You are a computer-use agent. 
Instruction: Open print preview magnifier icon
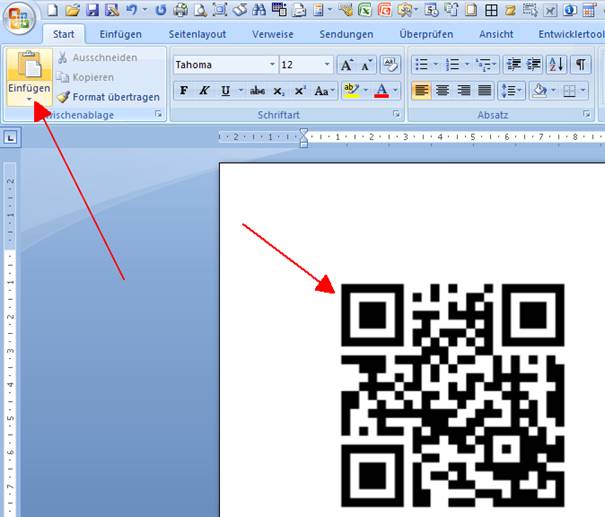click(x=200, y=10)
